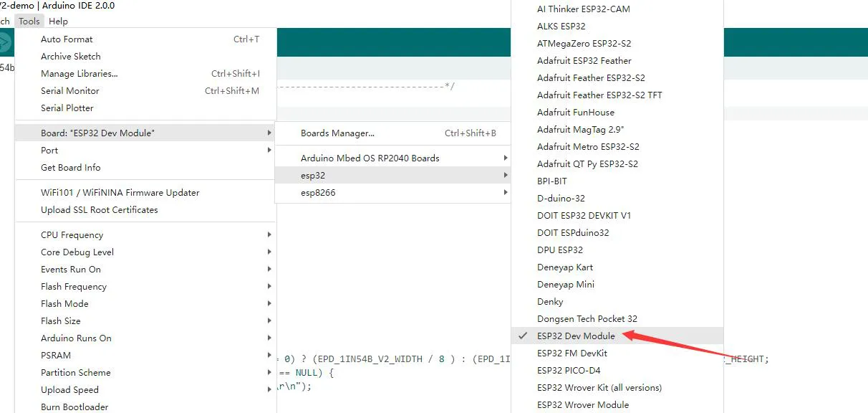Open the Tools menu
Image resolution: width=868 pixels, height=413 pixels.
29,22
